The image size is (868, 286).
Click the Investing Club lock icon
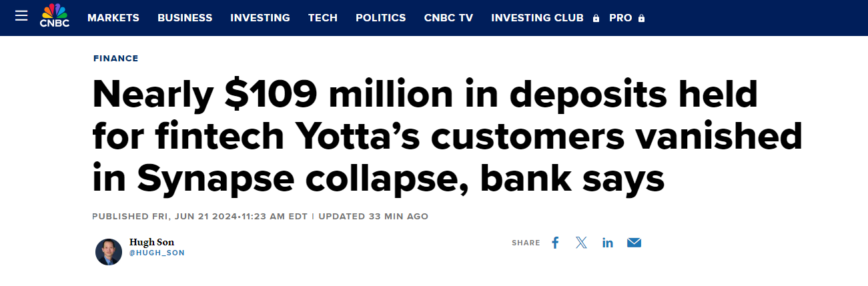coord(596,19)
